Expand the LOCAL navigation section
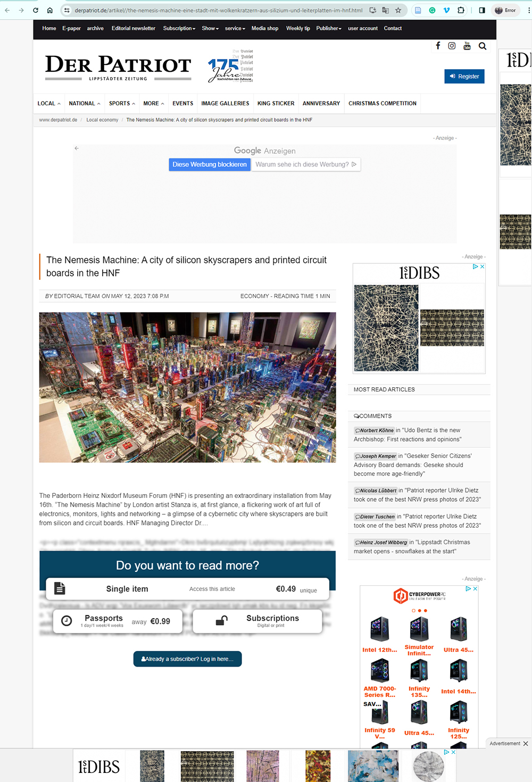This screenshot has width=532, height=782. point(48,103)
